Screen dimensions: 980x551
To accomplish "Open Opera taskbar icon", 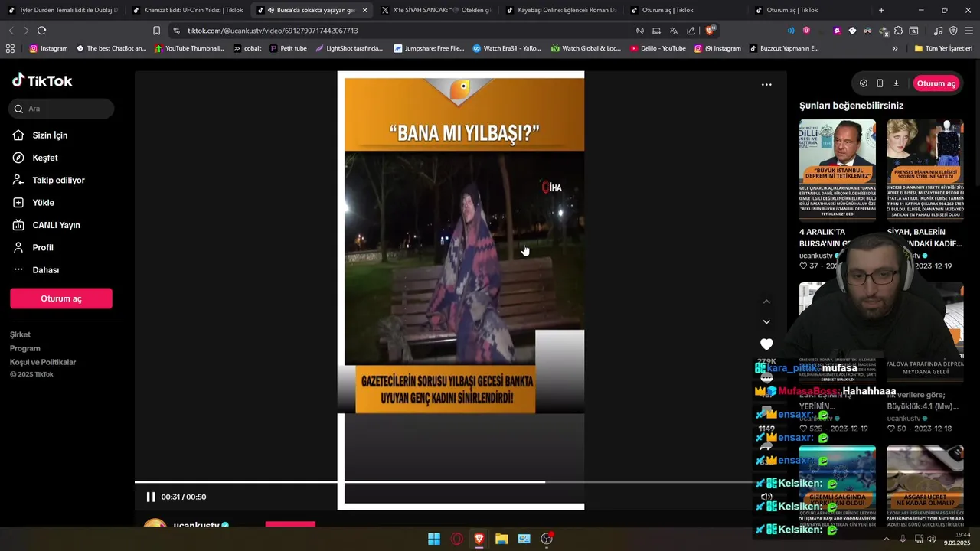I will [x=457, y=539].
